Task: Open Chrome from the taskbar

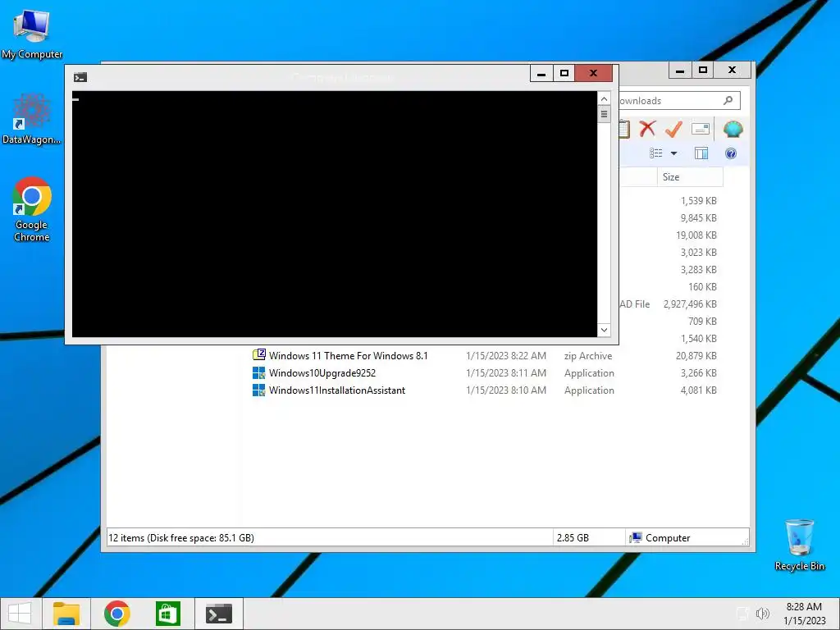Action: pos(116,614)
